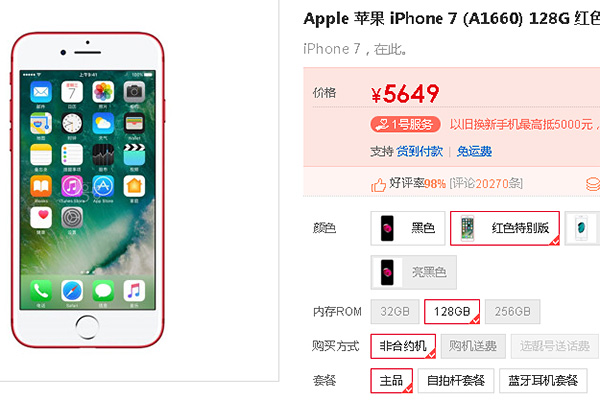
Task: Choose 256GB storage option
Action: [x=512, y=312]
